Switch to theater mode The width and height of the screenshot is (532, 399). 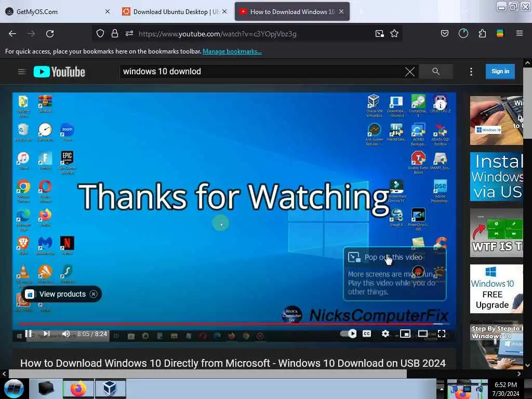[423, 334]
